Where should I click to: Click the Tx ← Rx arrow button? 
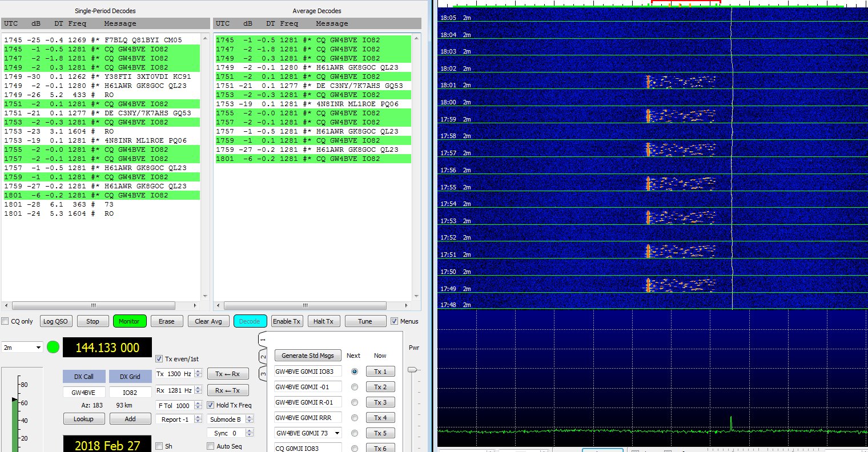[227, 374]
